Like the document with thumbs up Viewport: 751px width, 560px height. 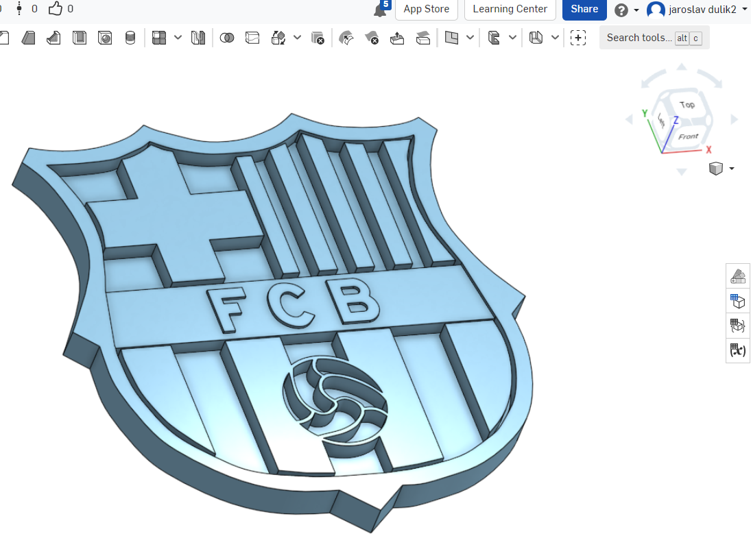coord(56,9)
